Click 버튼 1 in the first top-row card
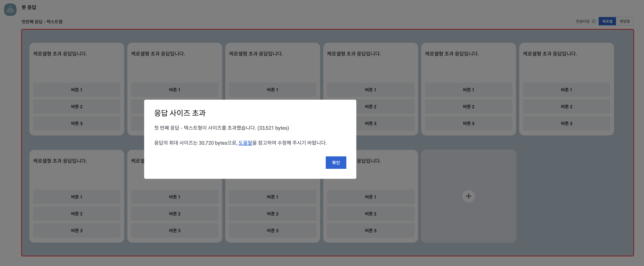The image size is (644, 266). 76,90
